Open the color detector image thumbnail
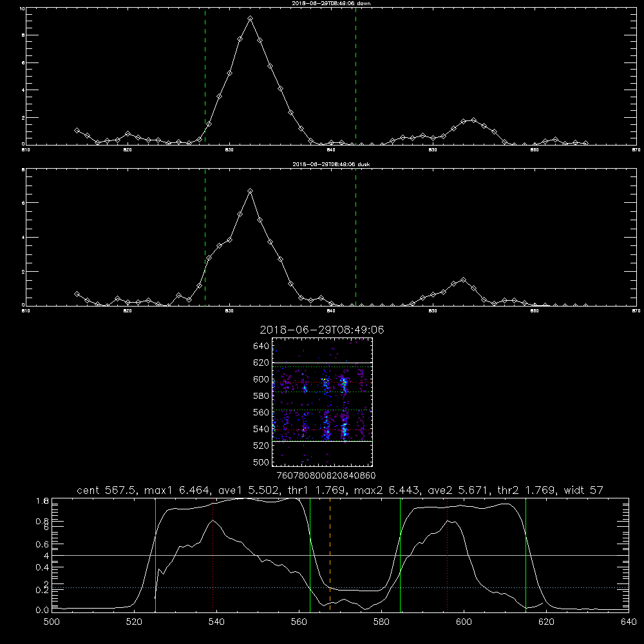Viewport: 644px width, 644px height. point(323,402)
